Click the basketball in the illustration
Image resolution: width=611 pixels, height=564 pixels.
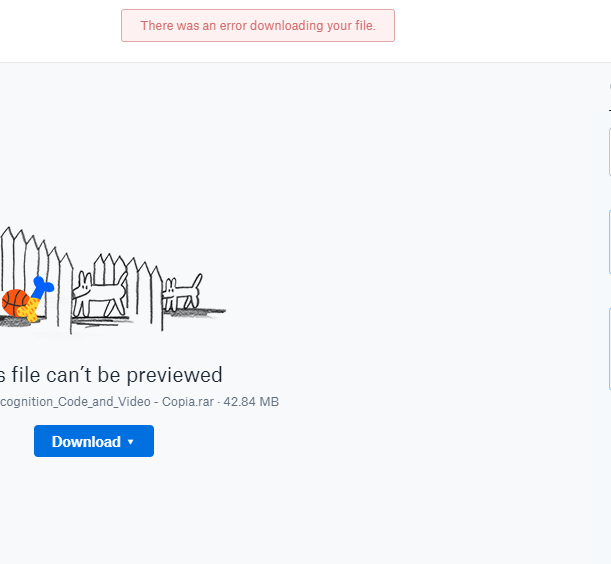15,301
